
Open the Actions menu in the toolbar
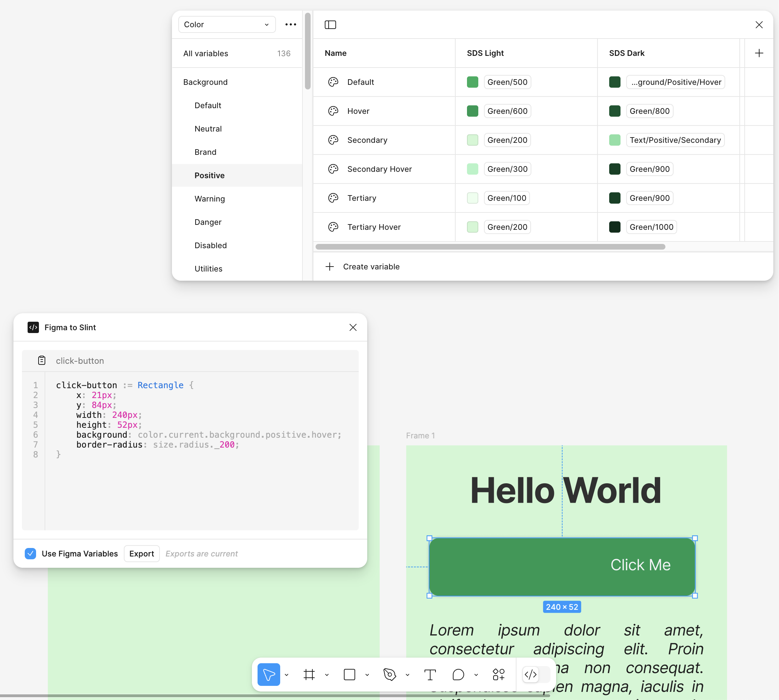pos(499,674)
